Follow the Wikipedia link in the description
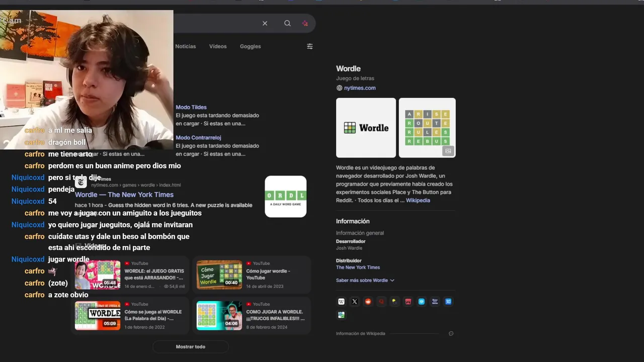This screenshot has height=362, width=644. [x=418, y=200]
